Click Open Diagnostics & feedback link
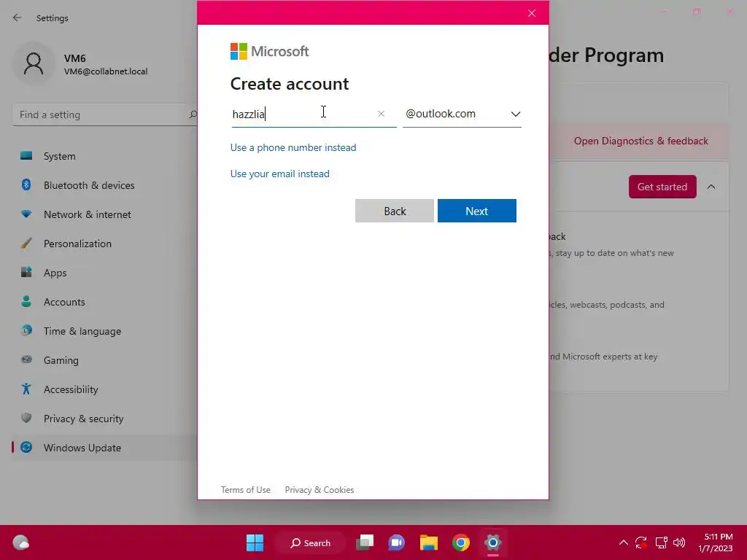Screen dimensions: 747x560 tap(640, 141)
